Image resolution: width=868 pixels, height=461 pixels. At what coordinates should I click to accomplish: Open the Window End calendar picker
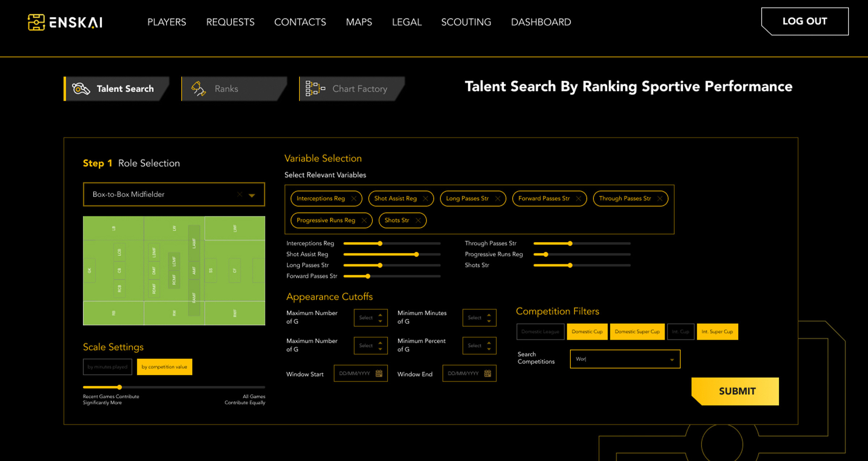pos(488,374)
